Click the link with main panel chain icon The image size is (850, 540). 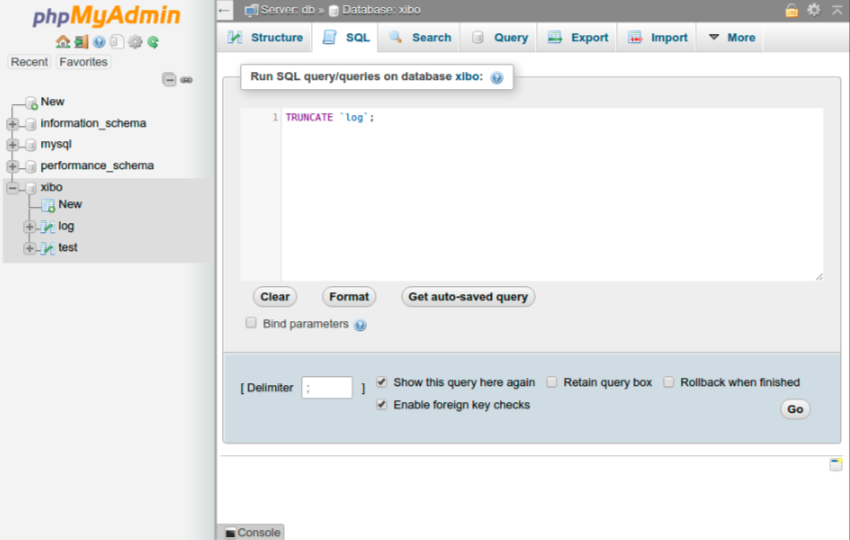[186, 80]
